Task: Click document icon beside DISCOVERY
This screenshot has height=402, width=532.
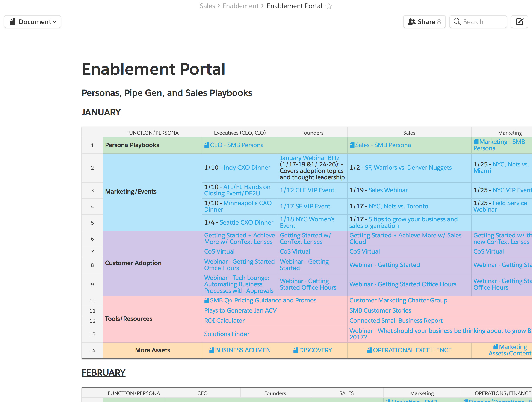Action: coord(296,350)
